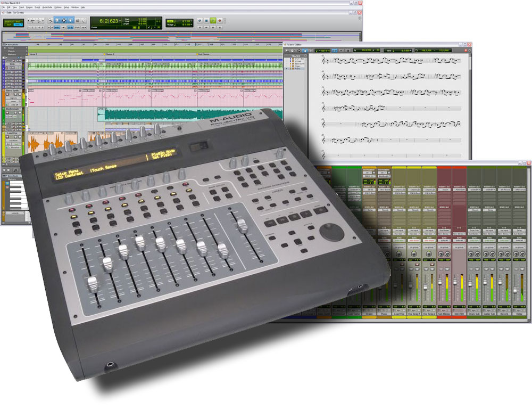Click the Reverb send on Drum Sub
The image size is (532, 410).
click(474, 210)
